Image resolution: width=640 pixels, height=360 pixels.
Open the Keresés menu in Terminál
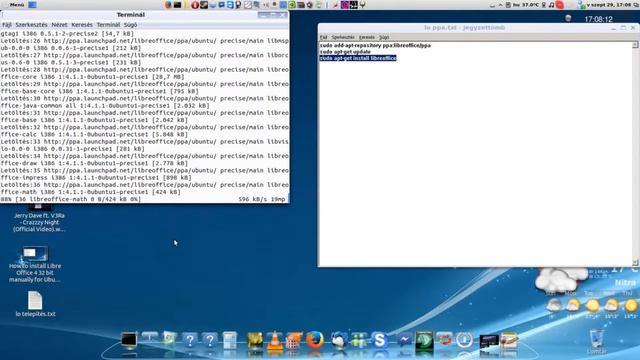point(82,25)
